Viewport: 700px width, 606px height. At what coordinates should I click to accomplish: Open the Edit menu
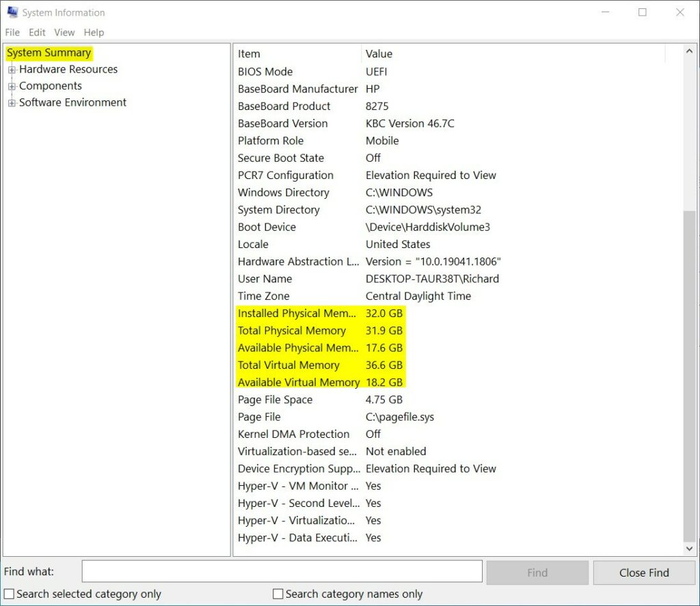point(37,32)
